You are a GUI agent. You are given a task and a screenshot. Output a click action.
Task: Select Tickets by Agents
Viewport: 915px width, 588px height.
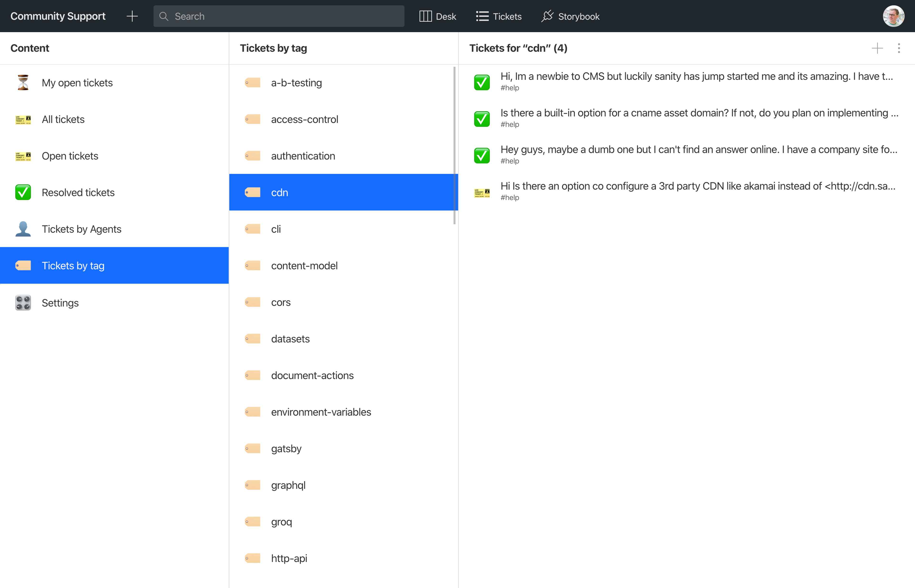81,229
